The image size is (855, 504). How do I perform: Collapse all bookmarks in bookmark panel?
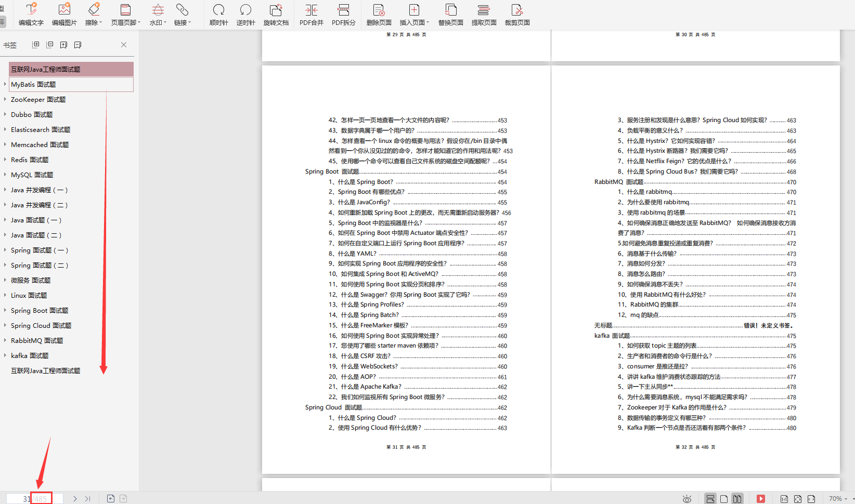(50, 45)
